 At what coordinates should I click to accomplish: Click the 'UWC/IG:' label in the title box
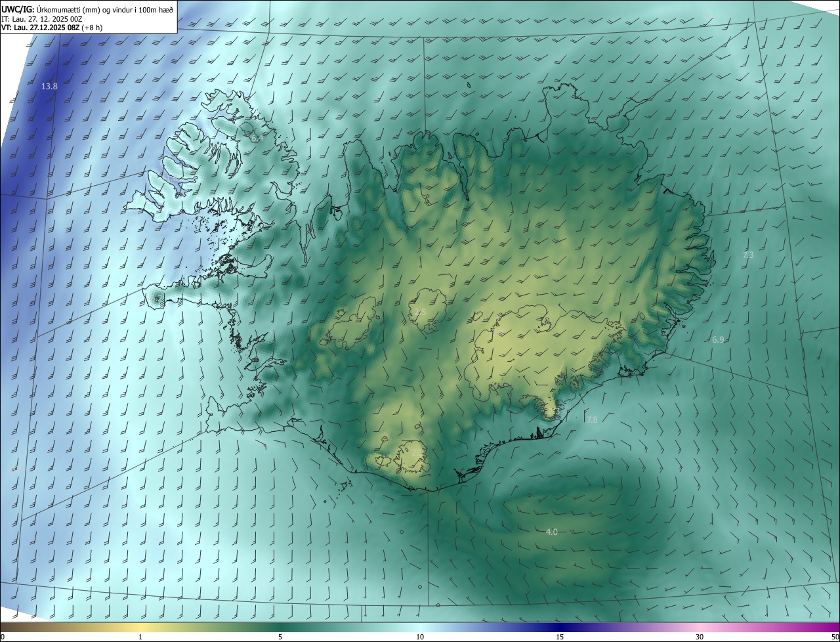18,9
